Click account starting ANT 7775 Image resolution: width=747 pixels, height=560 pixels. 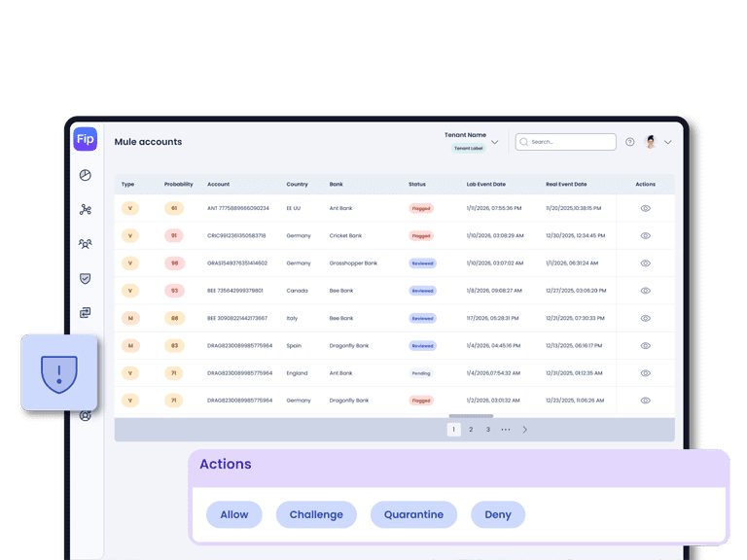click(x=237, y=208)
